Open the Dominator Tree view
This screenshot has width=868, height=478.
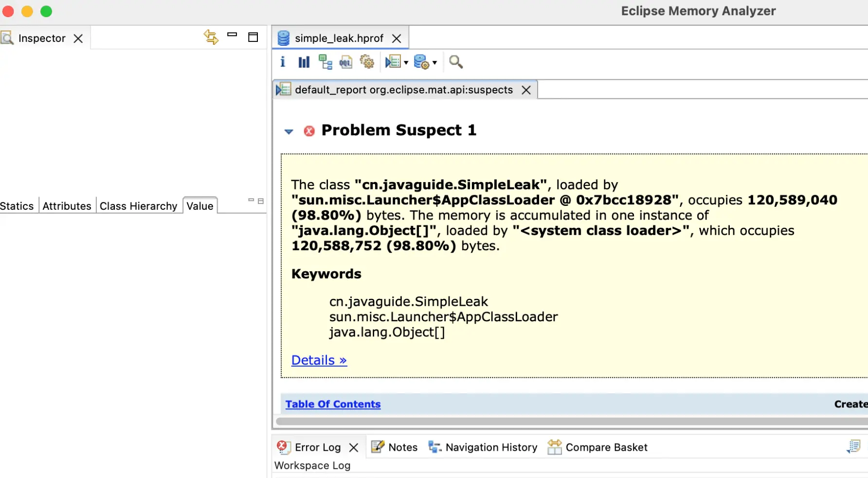coord(325,62)
